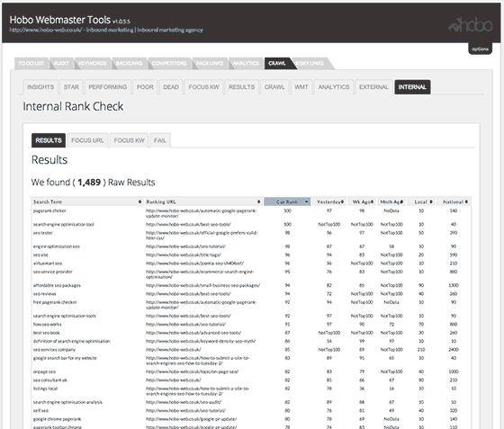
Task: Open the EXTERNAL sub-tab
Action: [x=373, y=87]
